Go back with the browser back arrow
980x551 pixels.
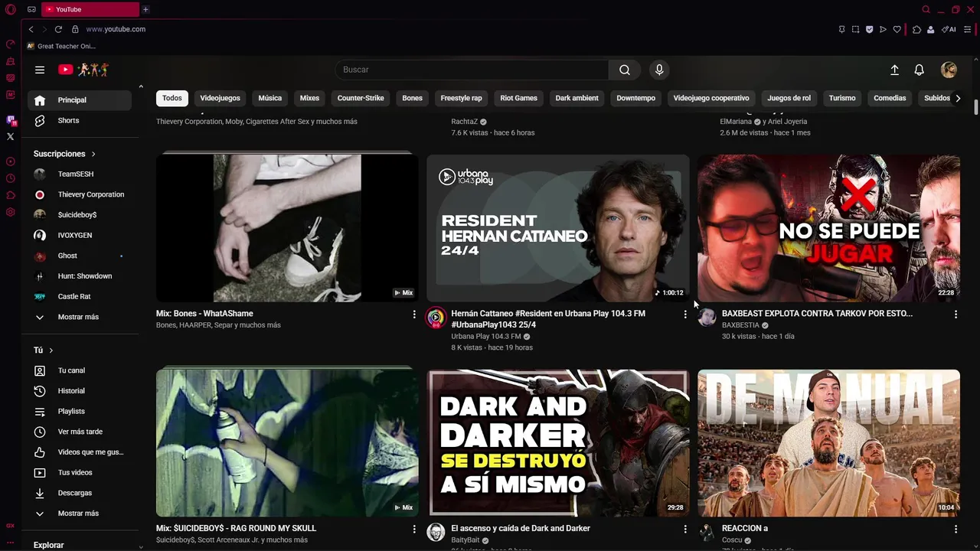click(31, 29)
